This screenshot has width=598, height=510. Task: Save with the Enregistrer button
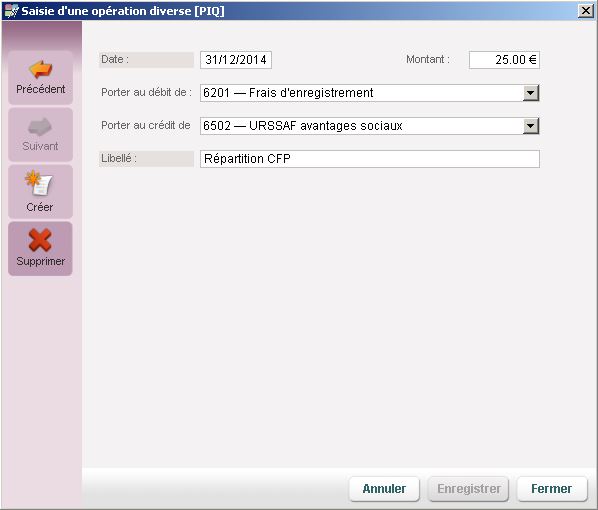[469, 489]
